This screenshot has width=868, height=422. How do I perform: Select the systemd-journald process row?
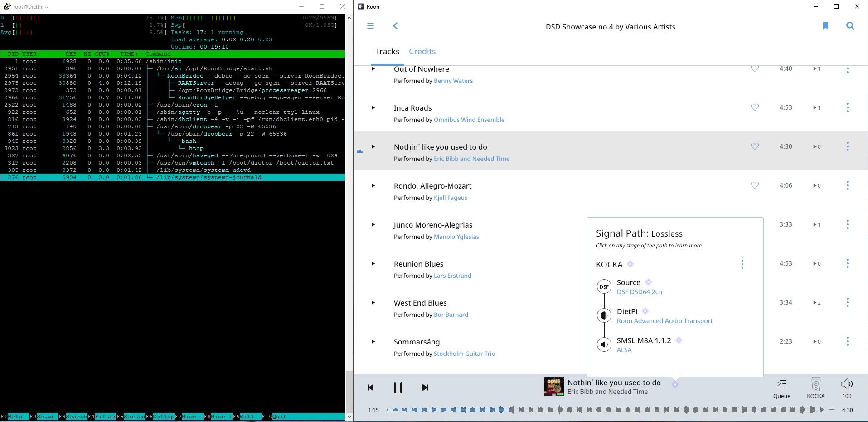pyautogui.click(x=172, y=177)
